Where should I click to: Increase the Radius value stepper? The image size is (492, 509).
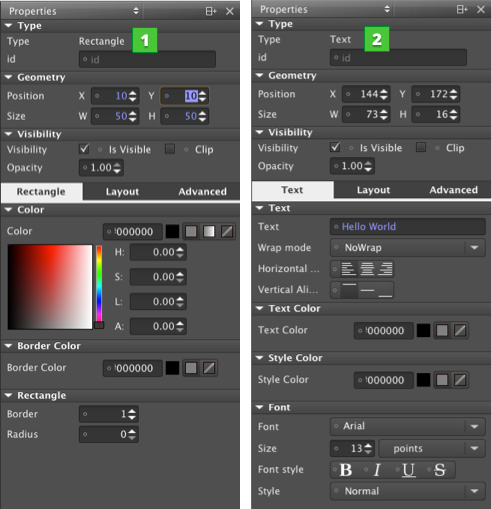click(x=132, y=431)
